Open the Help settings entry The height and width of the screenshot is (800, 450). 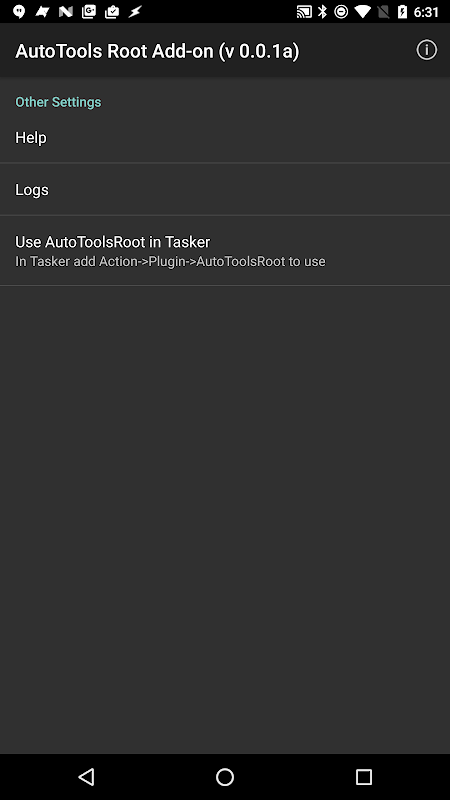pos(225,137)
